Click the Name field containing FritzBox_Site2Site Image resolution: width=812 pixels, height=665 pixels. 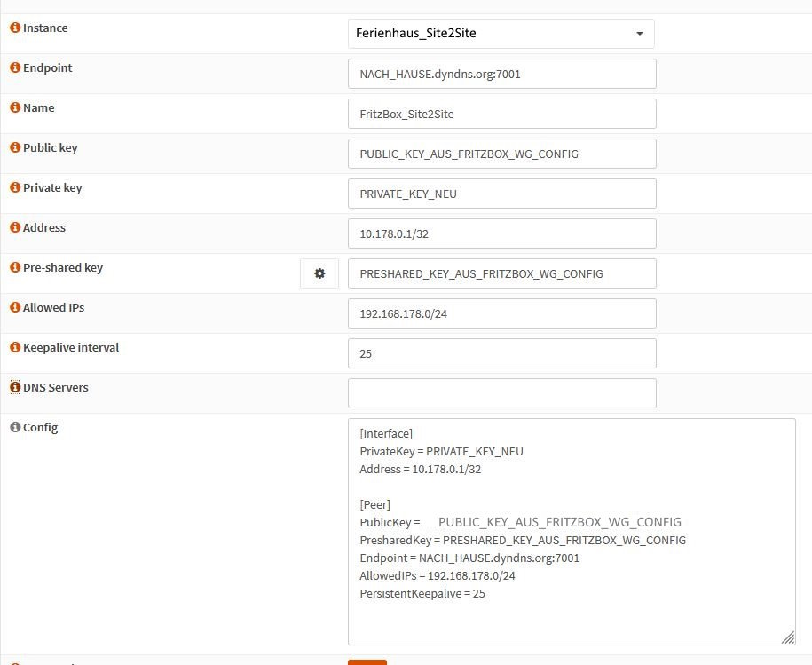click(501, 115)
